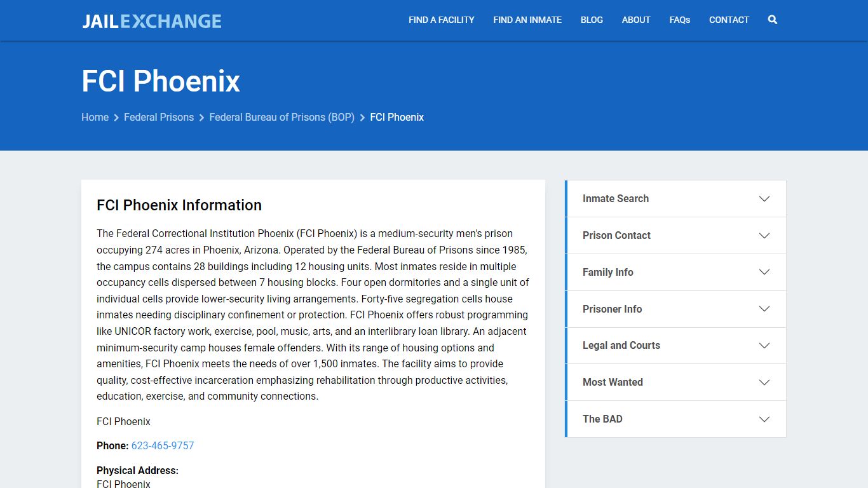Viewport: 868px width, 488px height.
Task: Expand the Legal and Courts chevron
Action: pos(764,346)
